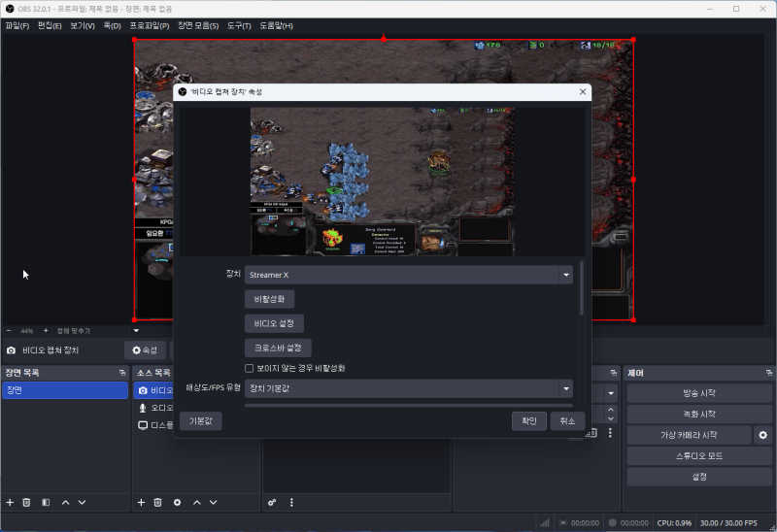The image size is (777, 532).
Task: Confirm with the 확인 button
Action: pyautogui.click(x=529, y=421)
